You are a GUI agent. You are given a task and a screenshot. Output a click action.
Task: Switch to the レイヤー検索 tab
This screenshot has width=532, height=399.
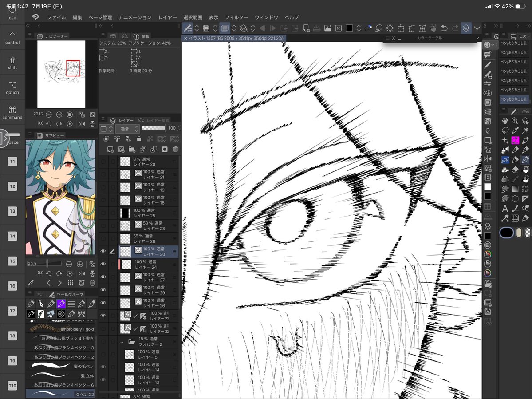click(154, 120)
